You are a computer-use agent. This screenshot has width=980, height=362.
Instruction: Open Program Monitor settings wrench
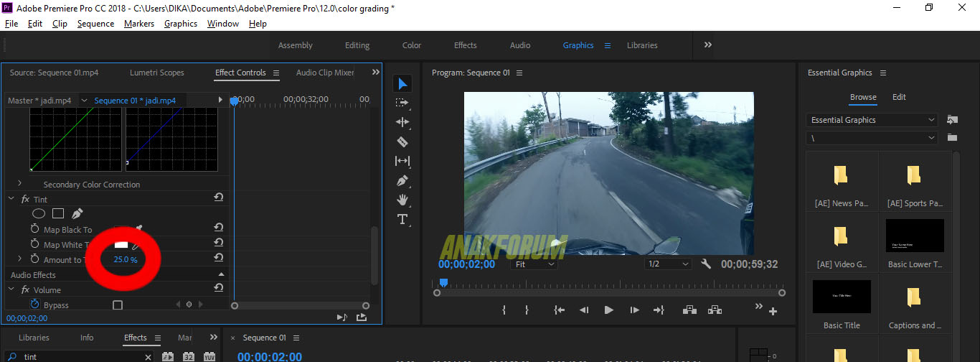coord(706,264)
